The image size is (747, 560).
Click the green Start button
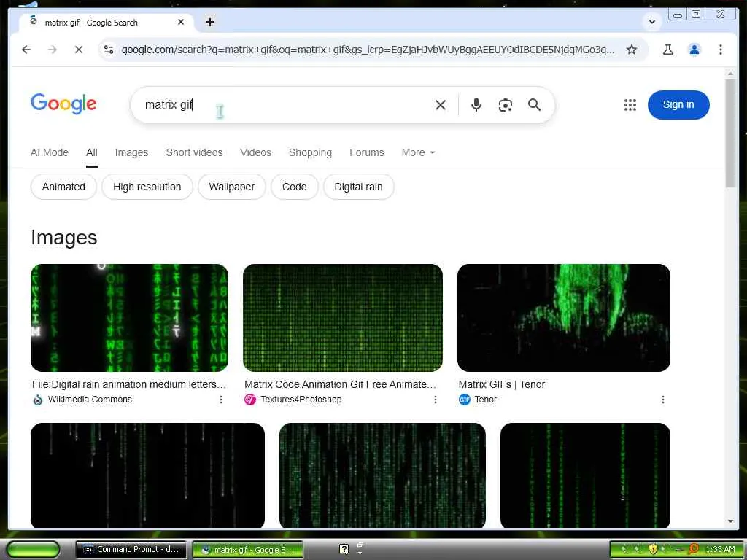point(32,550)
